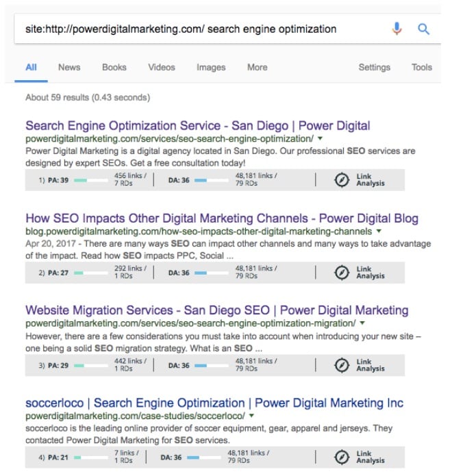Expand the dropdown arrow beside case-studies/soccerloco/ URL
This screenshot has height=476, width=452.
click(x=251, y=416)
